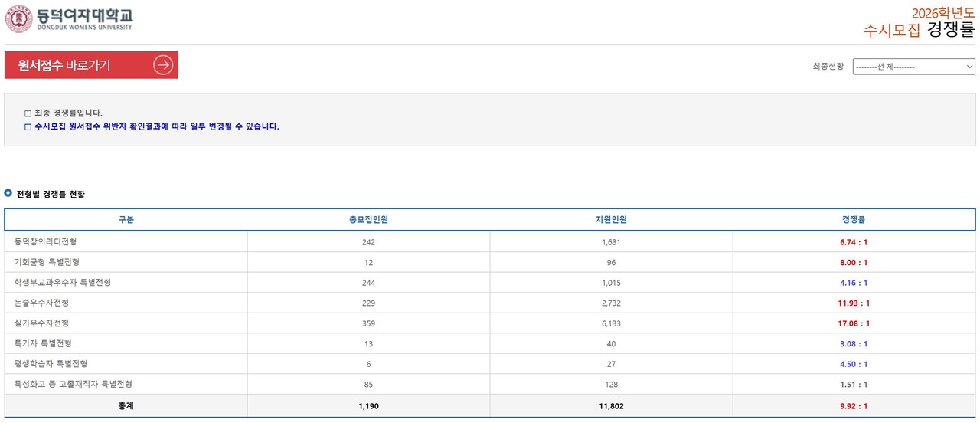Click the 총모집인원 column header
This screenshot has height=423, width=980.
[x=368, y=220]
